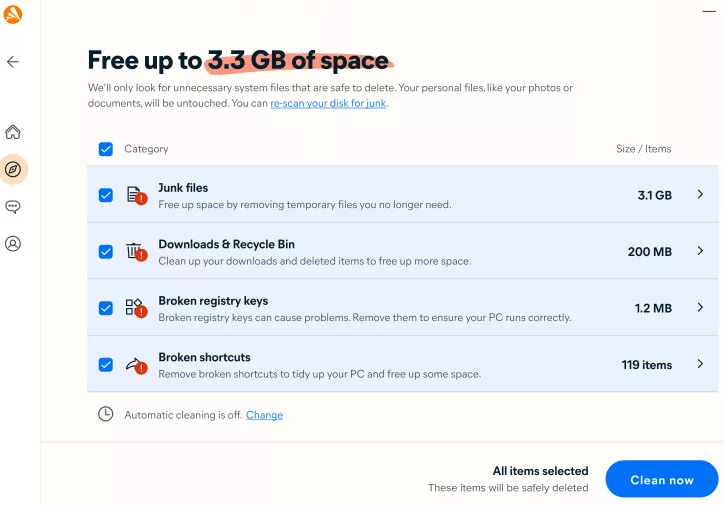Go back using the arrow icon
This screenshot has width=724, height=505.
pos(13,62)
